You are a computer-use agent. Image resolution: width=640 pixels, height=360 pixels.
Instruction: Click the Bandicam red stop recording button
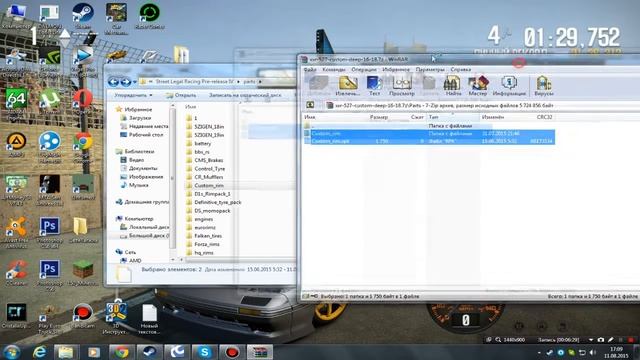click(631, 340)
